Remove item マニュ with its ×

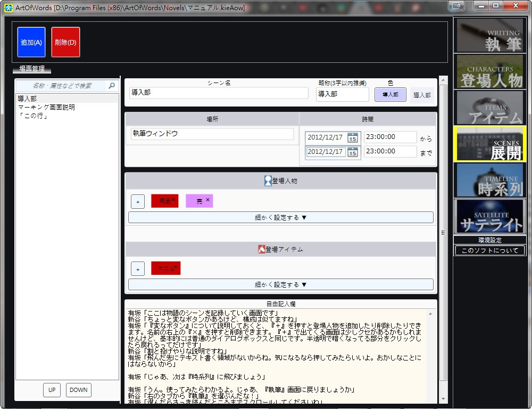(x=176, y=267)
